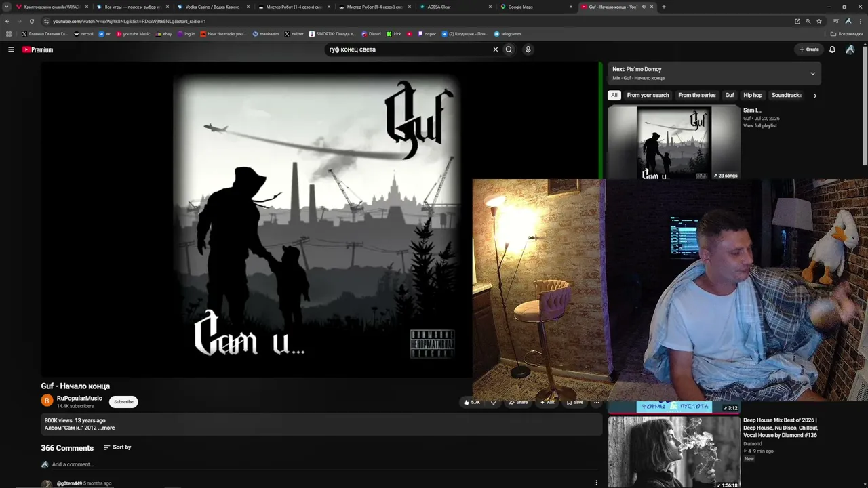Open more actions under the video
This screenshot has height=488, width=868.
(596, 402)
